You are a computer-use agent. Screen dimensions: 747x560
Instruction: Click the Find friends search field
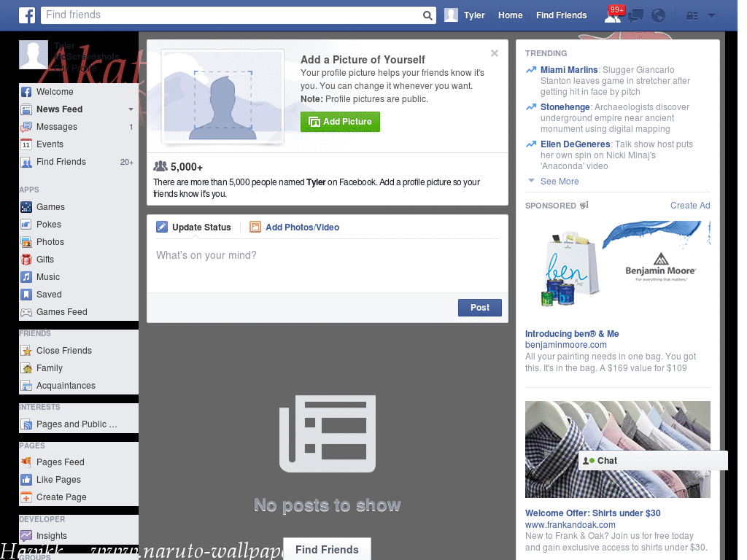coord(232,15)
